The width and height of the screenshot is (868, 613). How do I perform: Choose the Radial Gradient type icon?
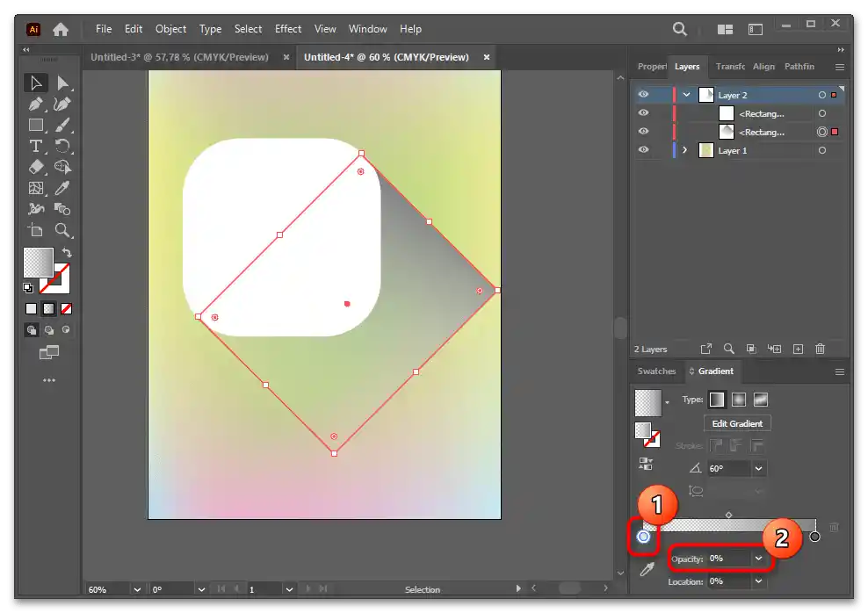(x=739, y=400)
